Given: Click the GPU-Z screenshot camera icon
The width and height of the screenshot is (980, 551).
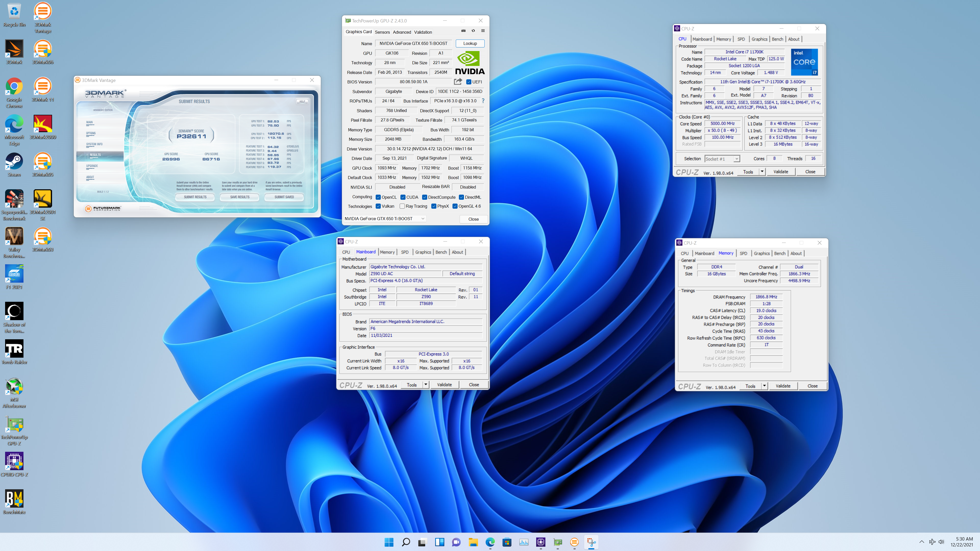Looking at the screenshot, I should click(463, 31).
